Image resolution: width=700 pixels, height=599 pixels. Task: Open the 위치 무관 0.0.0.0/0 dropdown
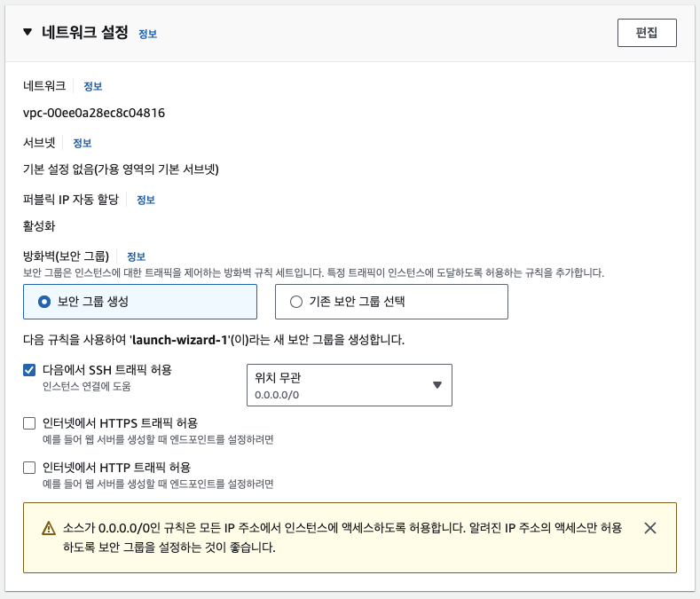pyautogui.click(x=350, y=385)
